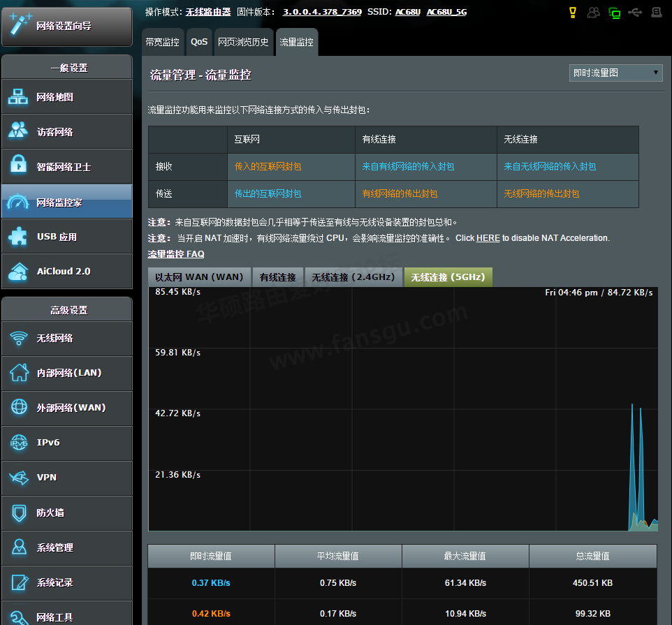Click the AiCloud 2.0 cloud icon

click(18, 272)
